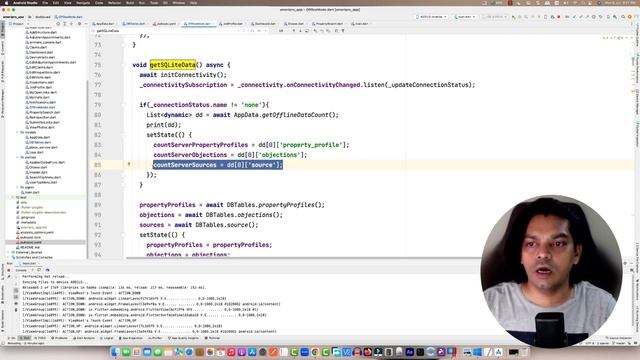Image resolution: width=640 pixels, height=360 pixels.
Task: Collapse the partials folder in project tree
Action: tap(17, 157)
